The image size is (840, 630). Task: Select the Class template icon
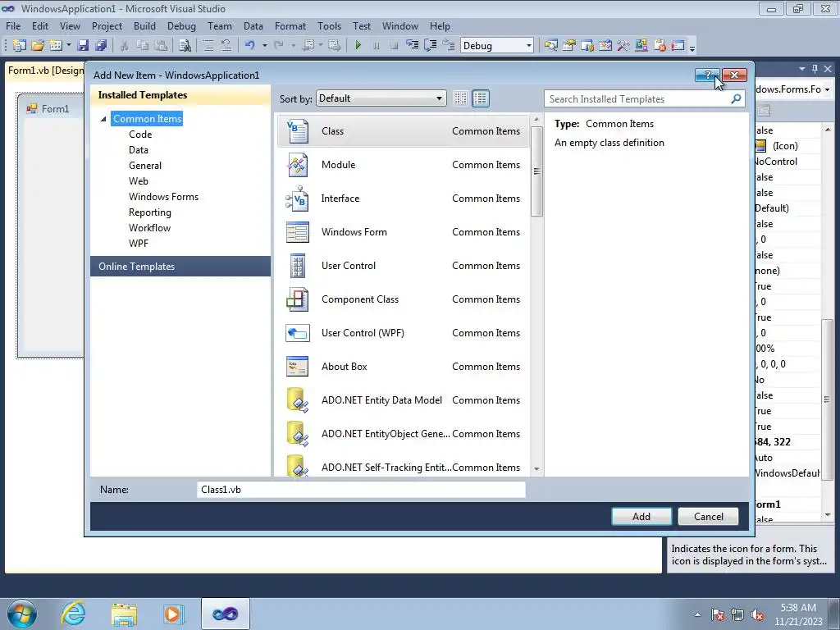(298, 131)
